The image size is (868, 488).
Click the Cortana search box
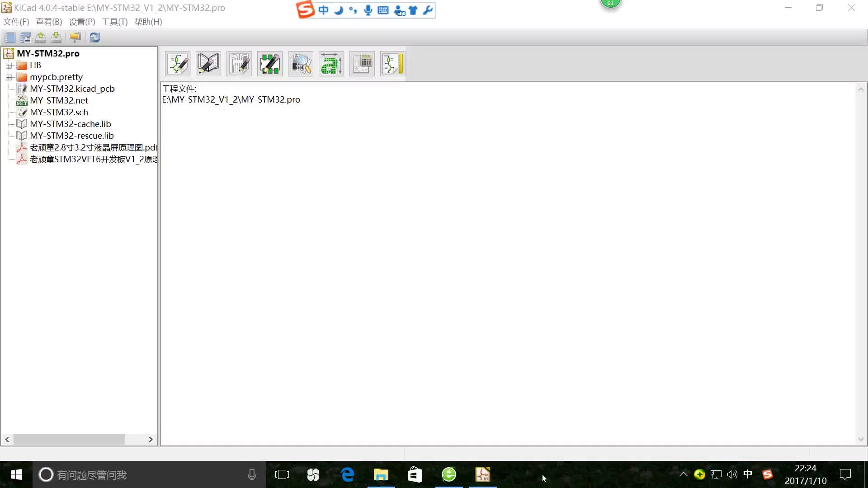(x=149, y=474)
